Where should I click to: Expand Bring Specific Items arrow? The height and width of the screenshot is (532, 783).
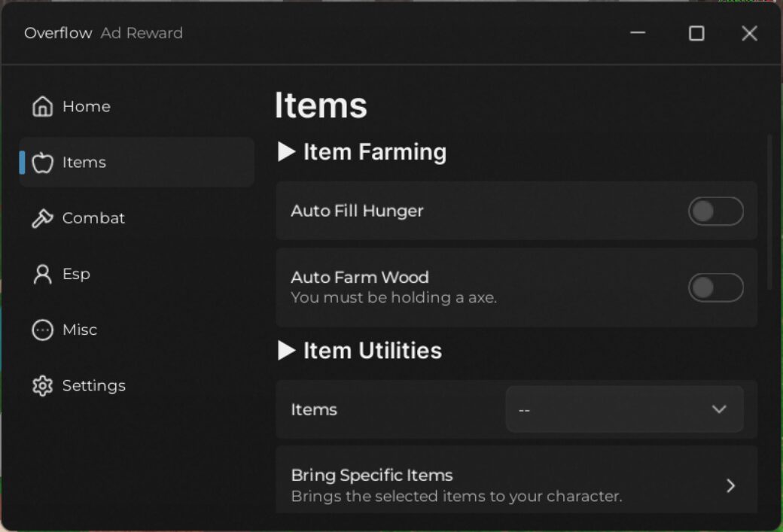(730, 485)
